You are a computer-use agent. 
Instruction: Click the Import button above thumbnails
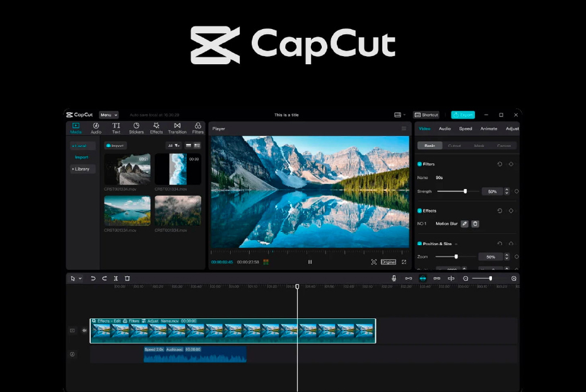pyautogui.click(x=115, y=146)
